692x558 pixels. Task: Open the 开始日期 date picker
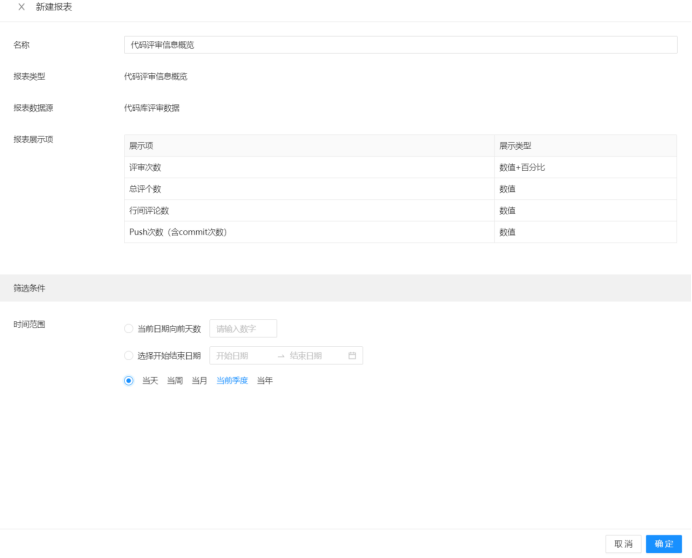pyautogui.click(x=240, y=355)
